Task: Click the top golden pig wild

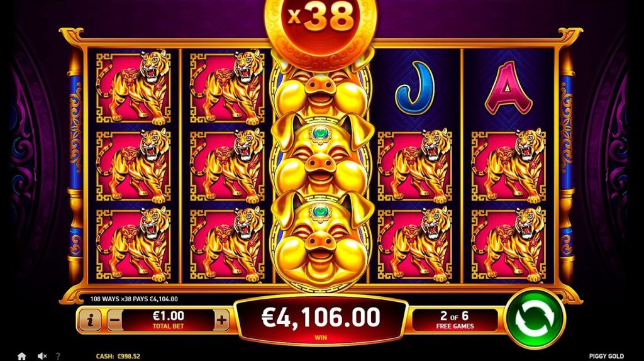Action: (320, 88)
